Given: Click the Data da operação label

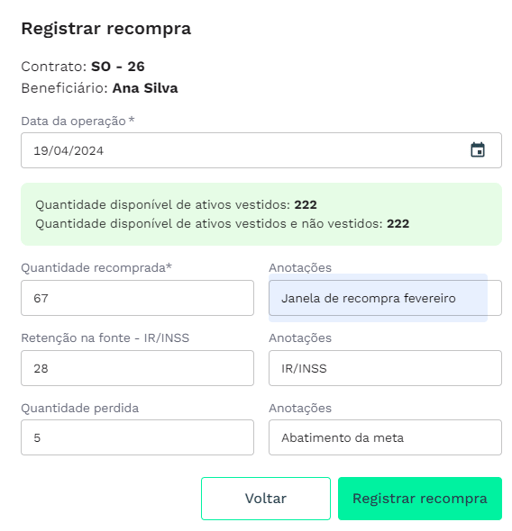Looking at the screenshot, I should [x=78, y=121].
